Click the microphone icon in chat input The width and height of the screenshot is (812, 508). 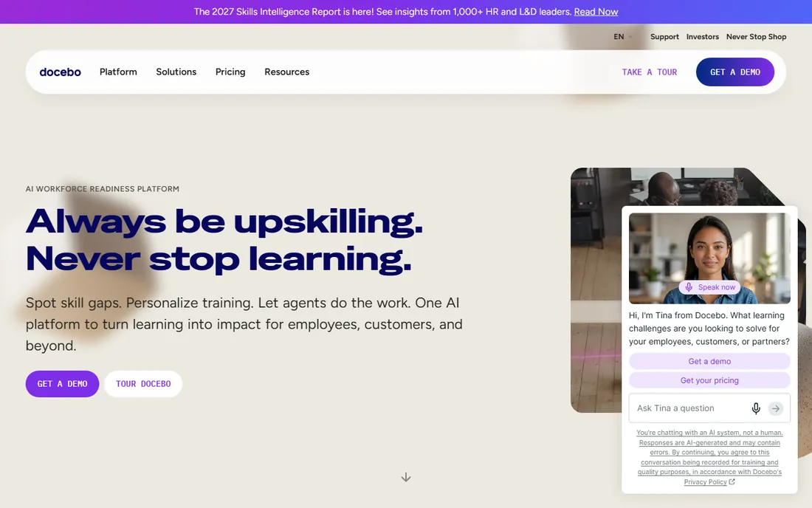[x=756, y=408]
